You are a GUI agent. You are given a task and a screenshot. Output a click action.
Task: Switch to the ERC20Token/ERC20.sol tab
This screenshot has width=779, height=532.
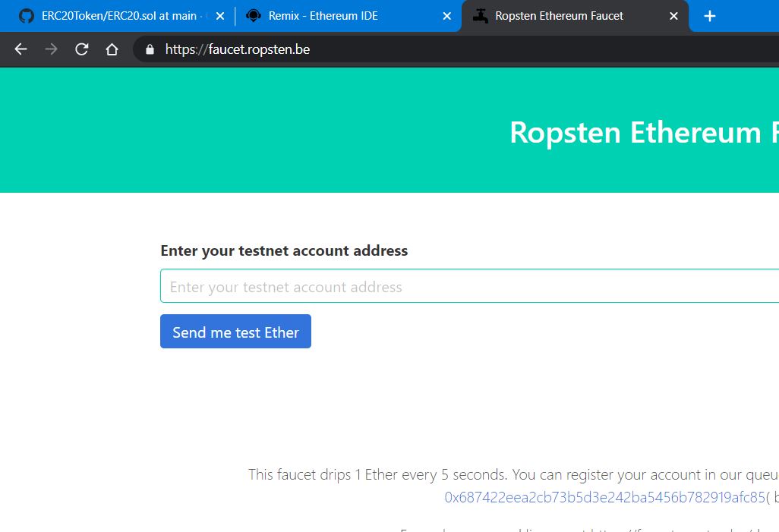coord(119,16)
